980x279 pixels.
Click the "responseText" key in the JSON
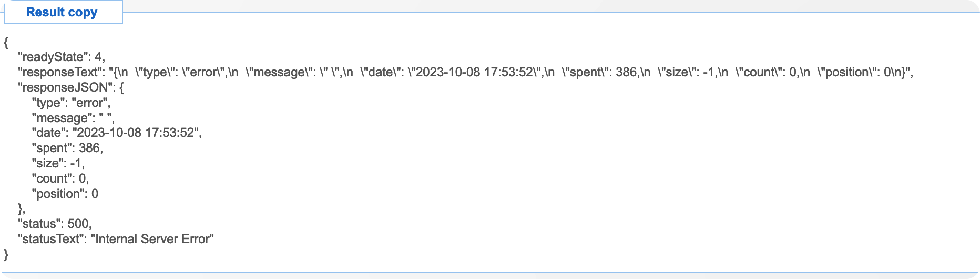pos(59,72)
